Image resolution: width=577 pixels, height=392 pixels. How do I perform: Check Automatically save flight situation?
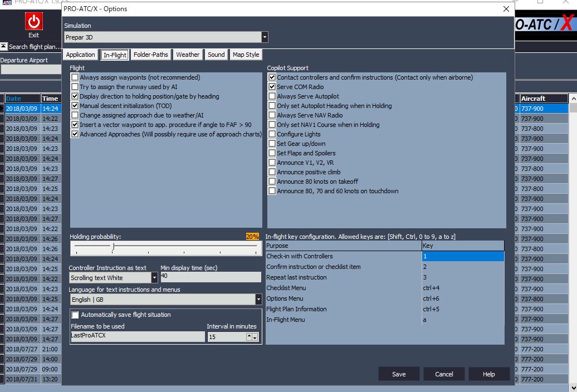pos(75,315)
